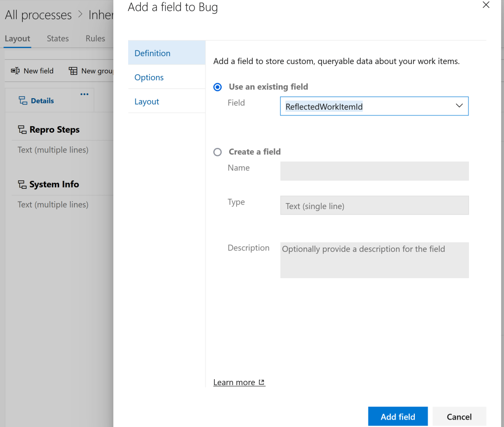Open the States tab

(58, 38)
